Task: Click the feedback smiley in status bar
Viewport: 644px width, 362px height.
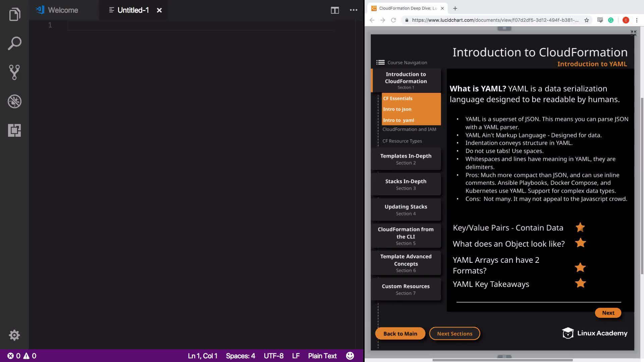Action: click(350, 356)
